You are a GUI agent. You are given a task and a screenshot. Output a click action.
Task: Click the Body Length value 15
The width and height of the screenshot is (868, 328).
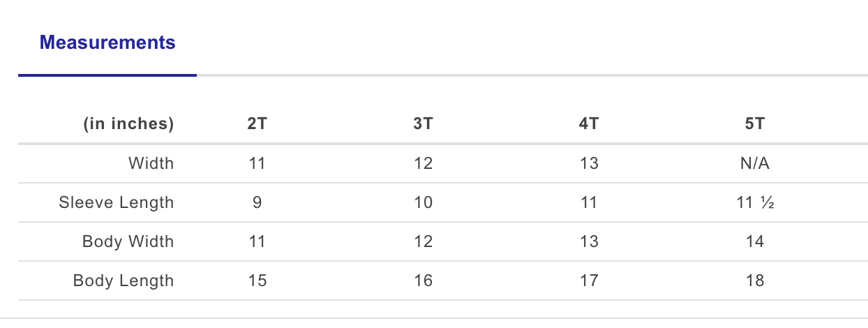(257, 281)
